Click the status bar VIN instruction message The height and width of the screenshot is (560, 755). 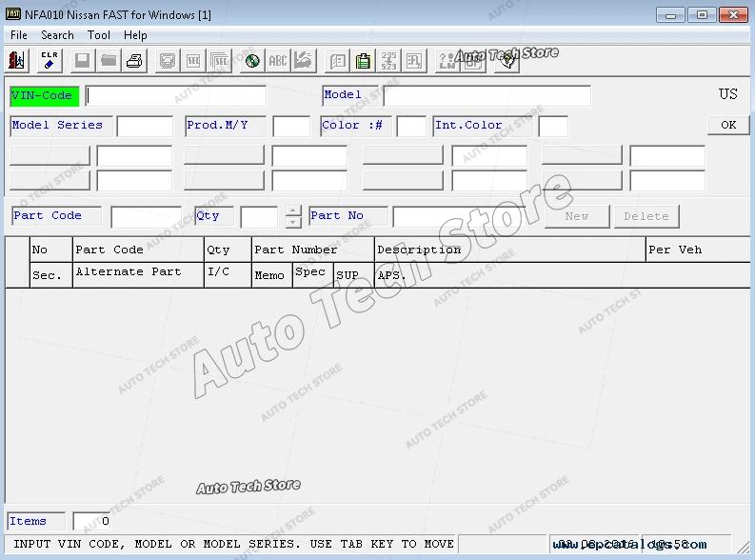coord(233,544)
